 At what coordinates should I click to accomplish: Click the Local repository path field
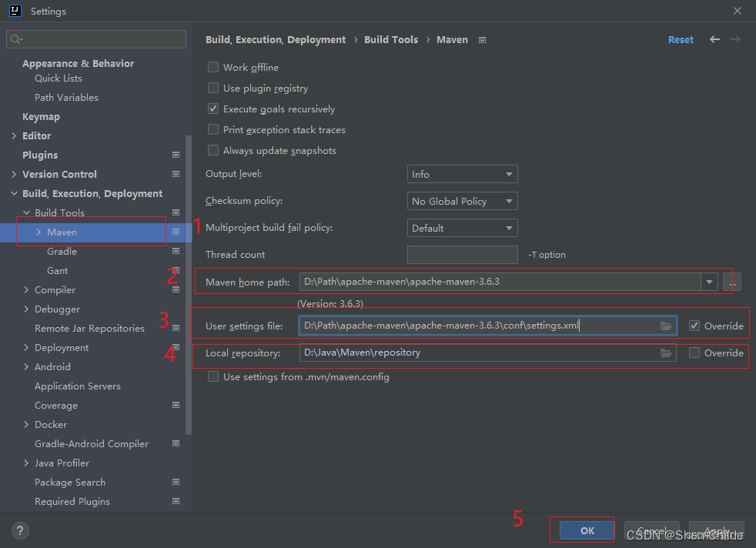pos(487,353)
